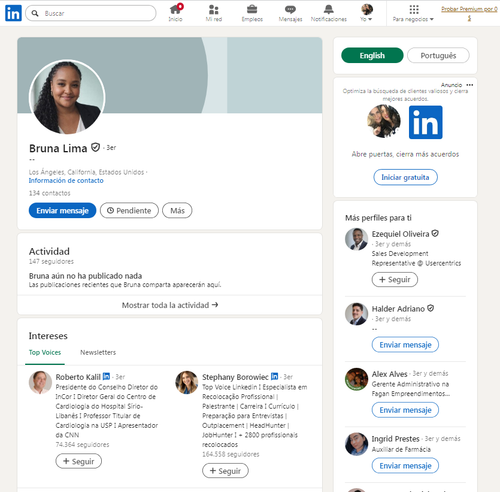
Task: Switch to the Newsletters tab
Action: click(x=98, y=352)
